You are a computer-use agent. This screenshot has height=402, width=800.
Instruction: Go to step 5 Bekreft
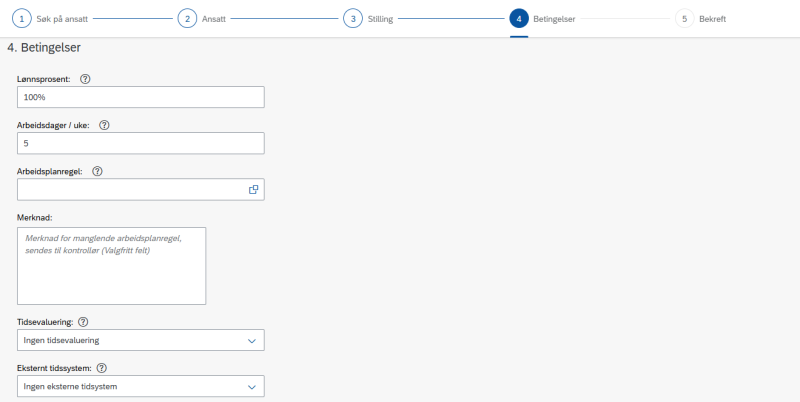click(701, 19)
